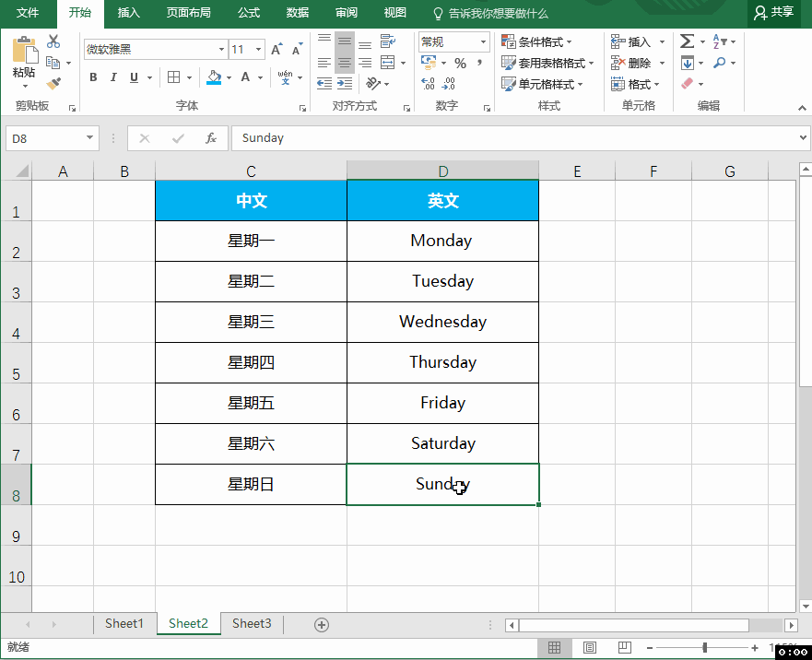Click the 共享 Share button
This screenshot has height=660, width=812.
773,12
